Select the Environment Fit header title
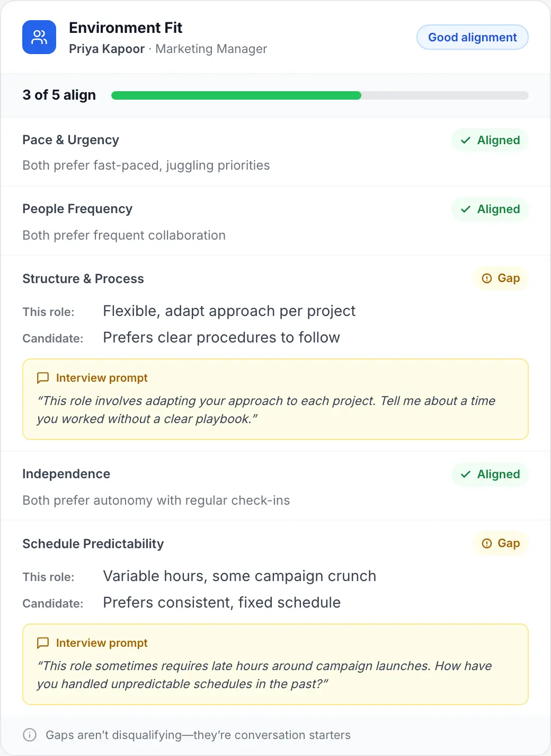This screenshot has height=756, width=551. pyautogui.click(x=125, y=28)
